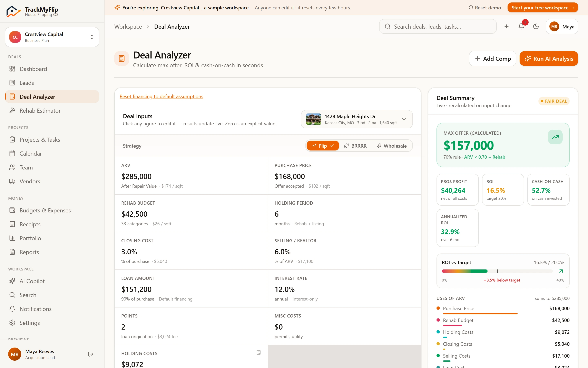Go to Calendar in sidebar
Viewport: 588px width, 368px height.
coord(52,154)
